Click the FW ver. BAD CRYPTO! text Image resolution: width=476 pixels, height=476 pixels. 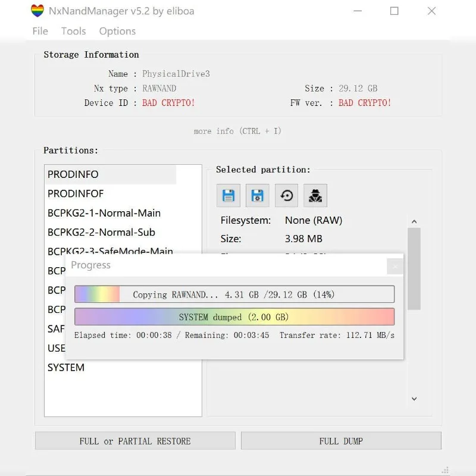pyautogui.click(x=365, y=102)
